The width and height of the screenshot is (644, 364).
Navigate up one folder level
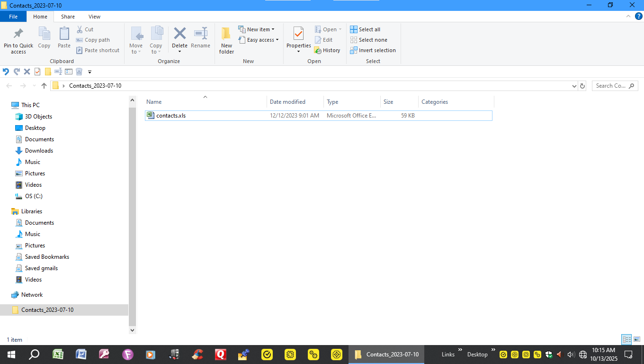tap(44, 86)
